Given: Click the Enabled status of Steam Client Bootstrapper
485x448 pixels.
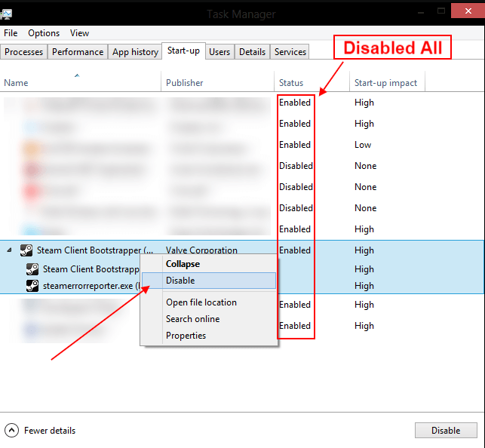Looking at the screenshot, I should (x=295, y=250).
